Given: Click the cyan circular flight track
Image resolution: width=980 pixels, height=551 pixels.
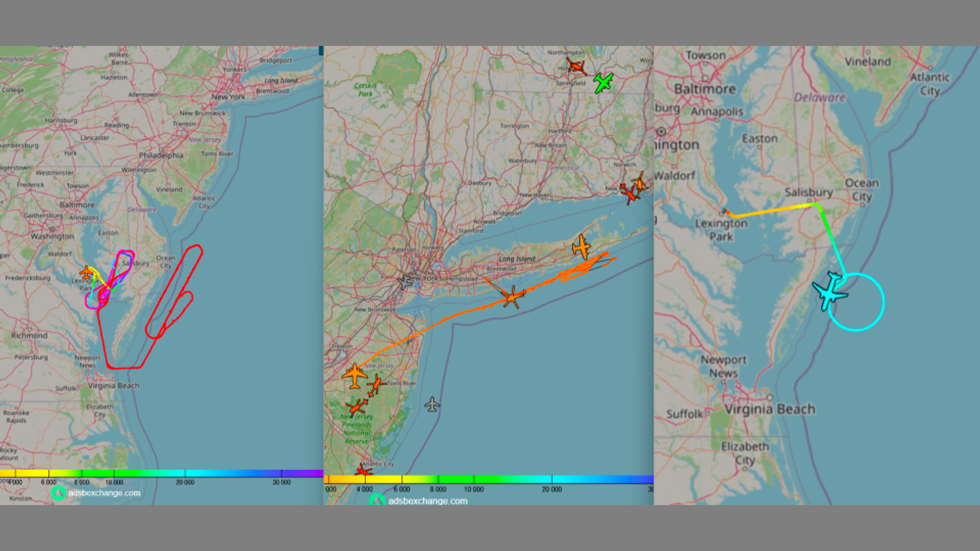Looking at the screenshot, I should [x=883, y=302].
